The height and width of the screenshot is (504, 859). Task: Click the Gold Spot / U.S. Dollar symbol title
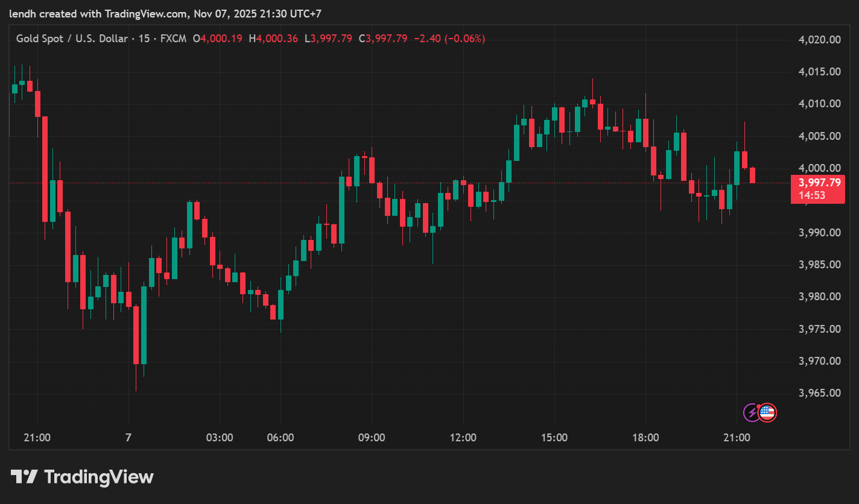[71, 39]
